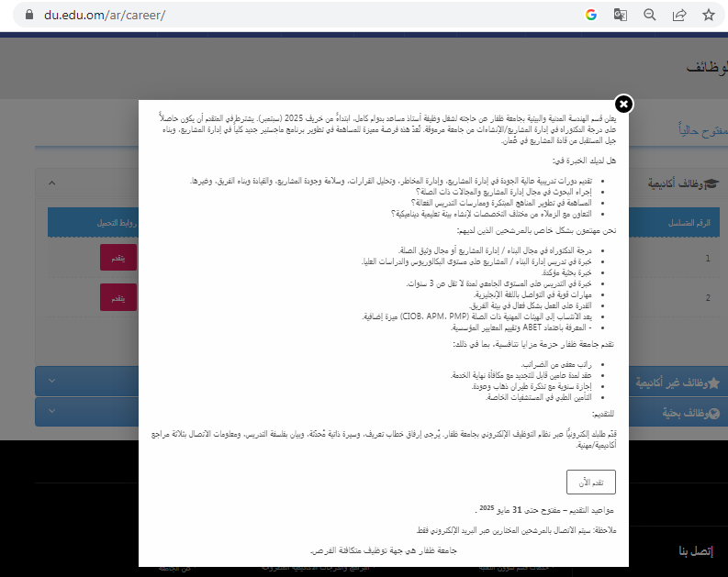This screenshot has width=728, height=577.
Task: Close the job description popup
Action: click(x=623, y=104)
